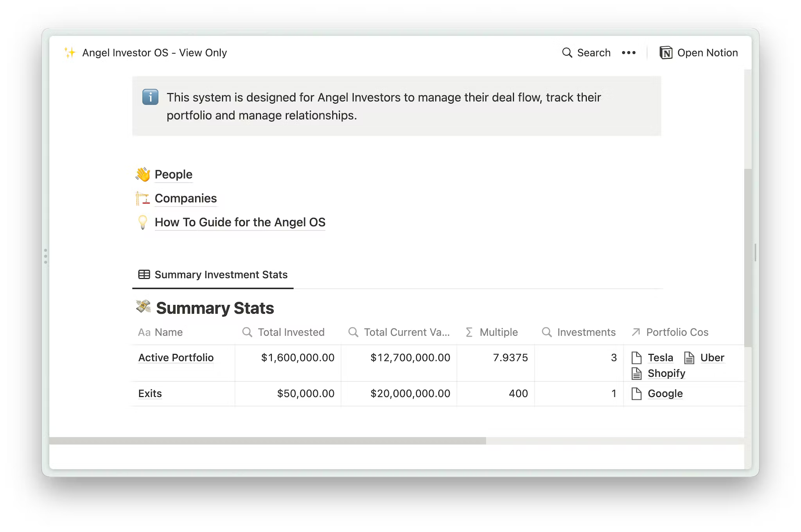Image resolution: width=801 pixels, height=532 pixels.
Task: Click the waving hand People icon
Action: click(143, 174)
